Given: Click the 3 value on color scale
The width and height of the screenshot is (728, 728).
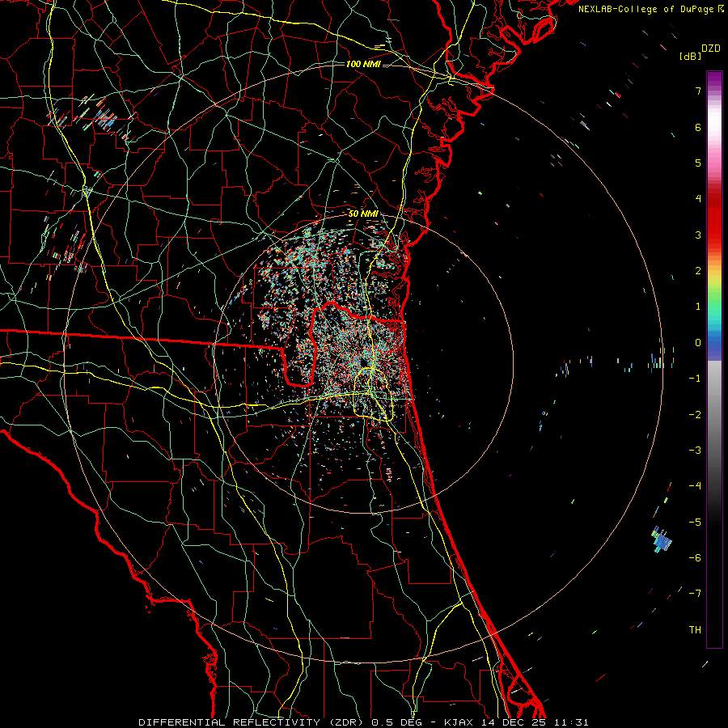Looking at the screenshot, I should coord(698,235).
